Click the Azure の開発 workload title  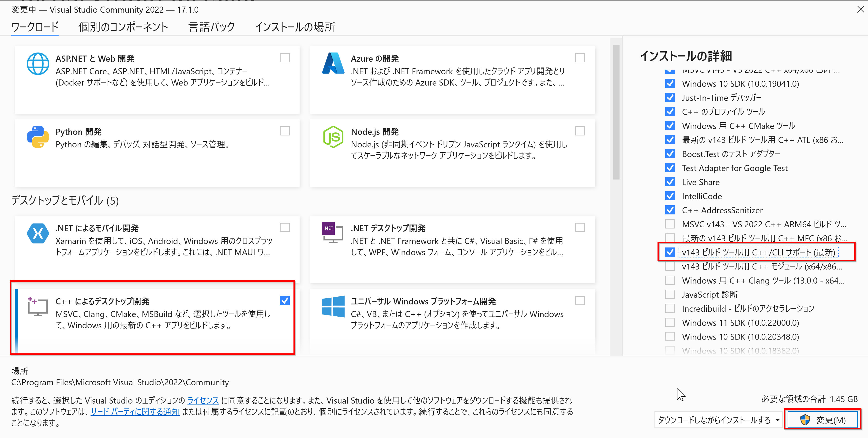375,59
